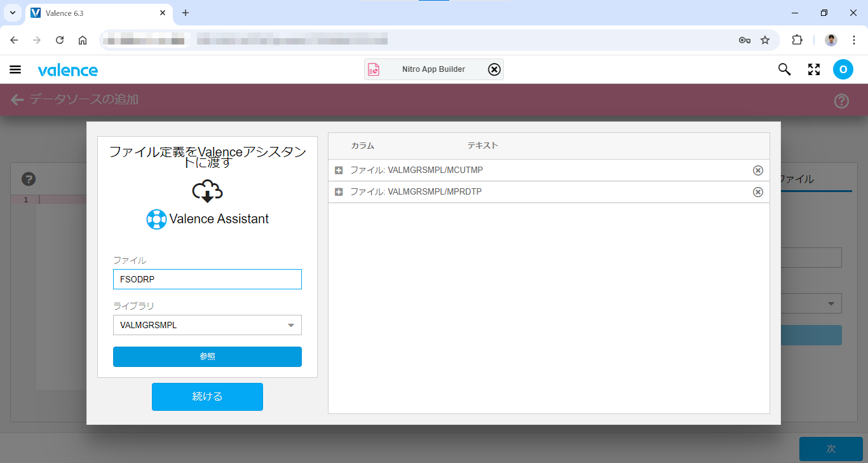This screenshot has width=868, height=463.
Task: Click the テキスト column header
Action: pyautogui.click(x=483, y=146)
